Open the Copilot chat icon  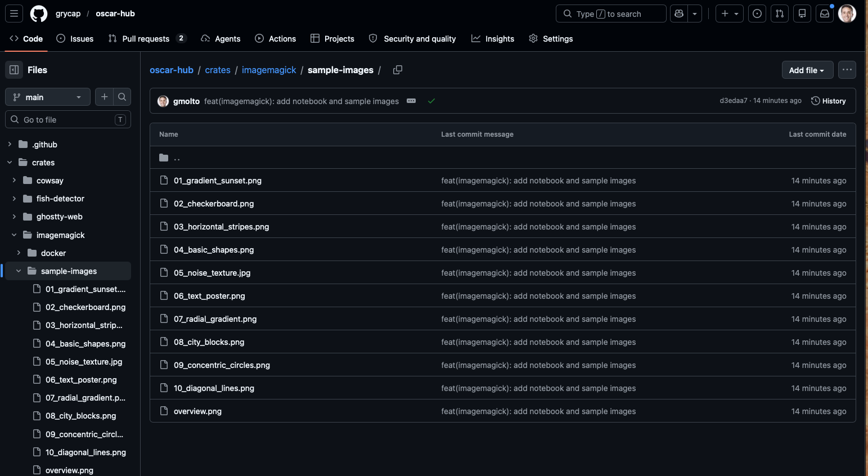[x=679, y=14]
